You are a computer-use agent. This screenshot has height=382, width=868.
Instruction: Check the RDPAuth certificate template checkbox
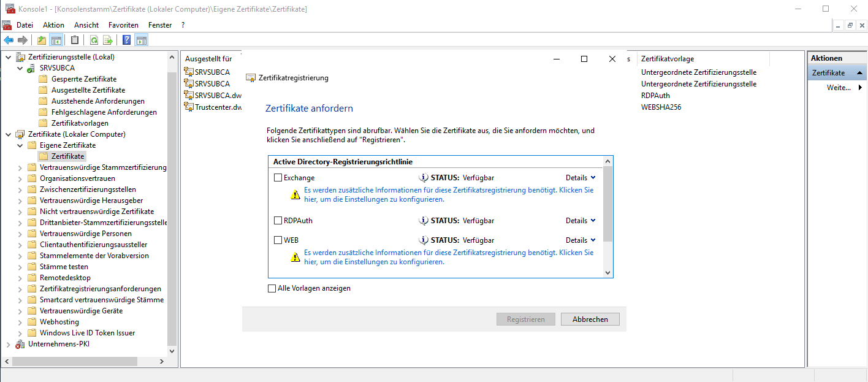[278, 221]
